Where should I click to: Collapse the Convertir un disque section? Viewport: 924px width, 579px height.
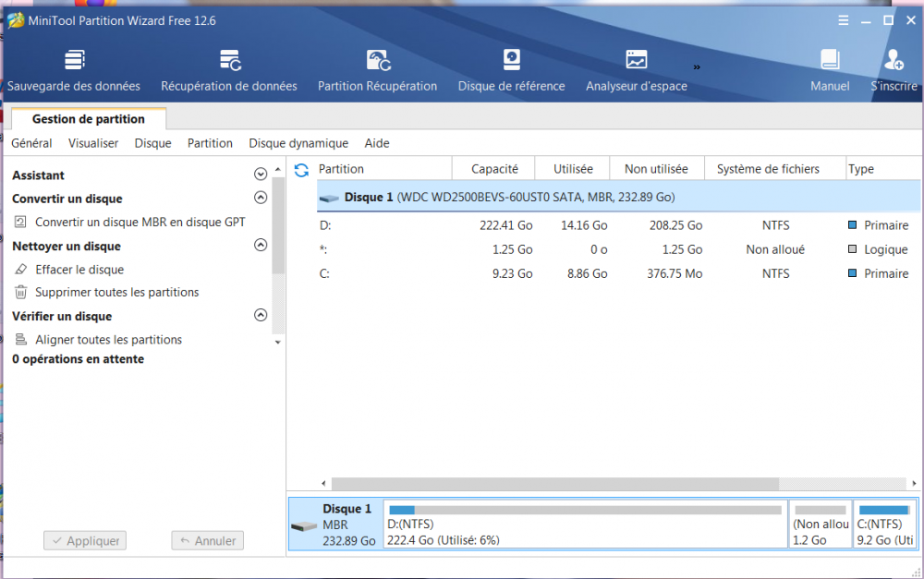(261, 198)
